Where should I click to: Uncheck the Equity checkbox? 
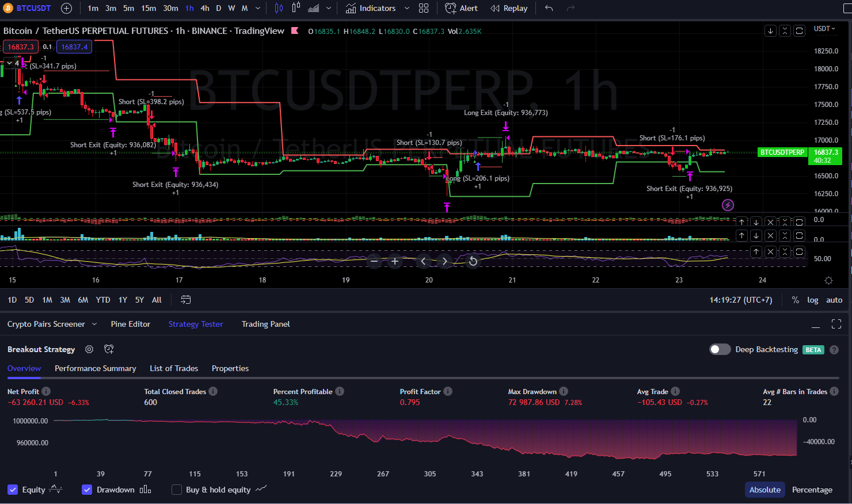point(13,490)
